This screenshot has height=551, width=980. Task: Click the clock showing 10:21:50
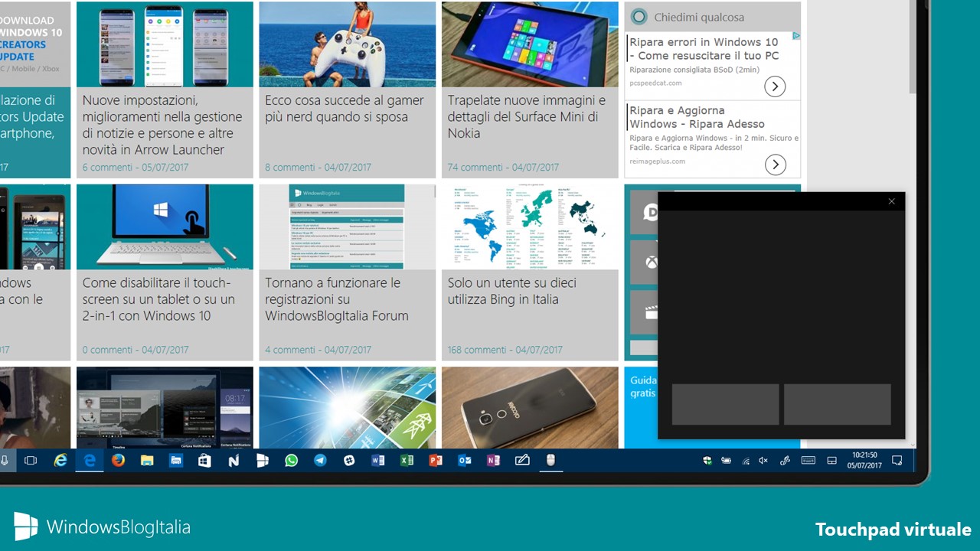click(x=864, y=460)
